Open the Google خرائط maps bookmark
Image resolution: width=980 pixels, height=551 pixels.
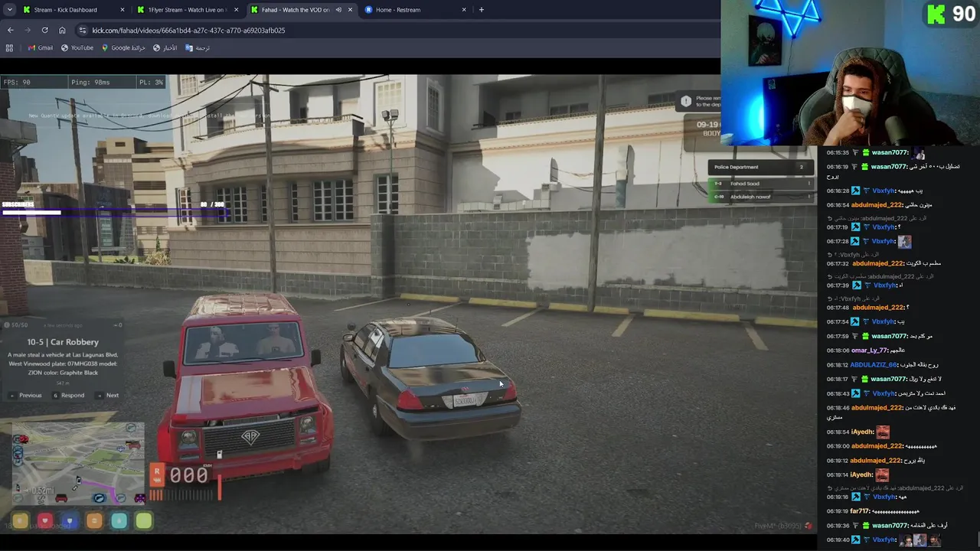click(123, 47)
